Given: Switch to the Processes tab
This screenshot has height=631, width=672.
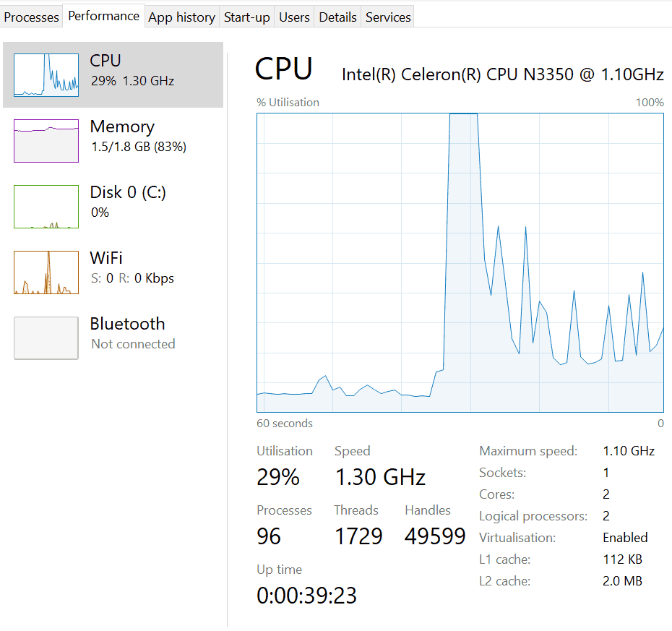Looking at the screenshot, I should [32, 17].
